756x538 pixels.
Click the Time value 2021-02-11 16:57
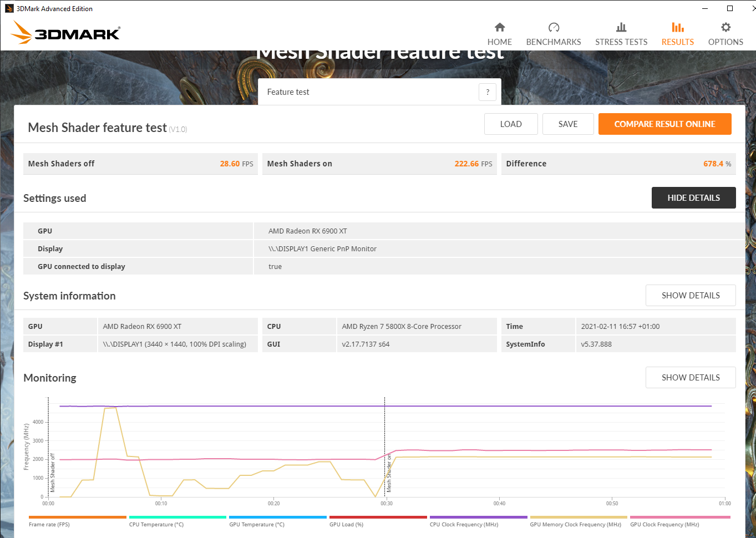coord(620,327)
